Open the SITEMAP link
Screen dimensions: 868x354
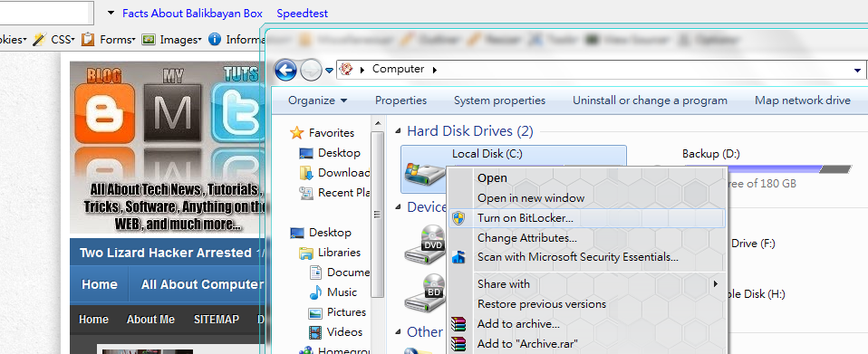pos(217,320)
